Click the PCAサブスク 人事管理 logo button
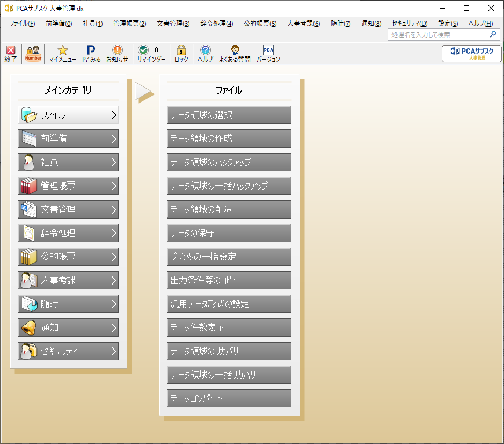This screenshot has height=444, width=504. pyautogui.click(x=471, y=54)
